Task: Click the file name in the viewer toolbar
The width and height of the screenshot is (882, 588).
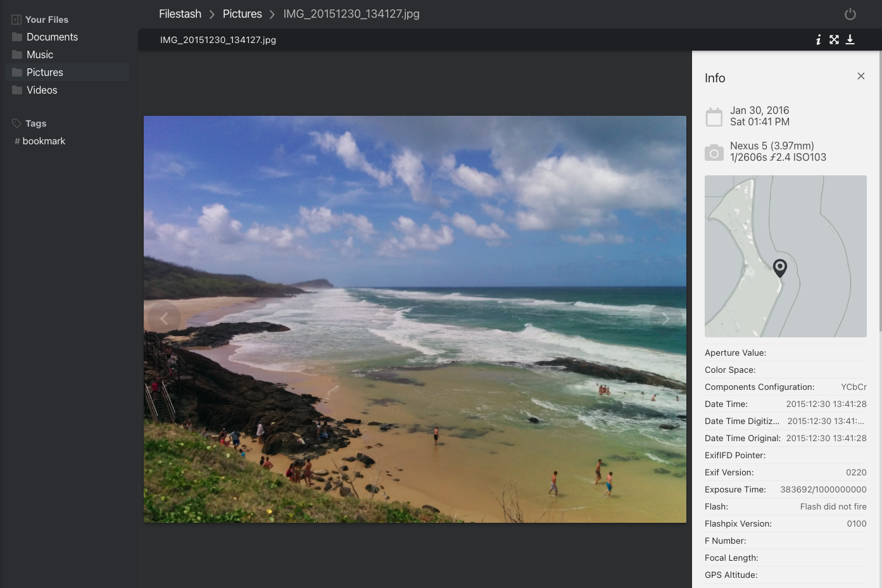Action: click(218, 40)
